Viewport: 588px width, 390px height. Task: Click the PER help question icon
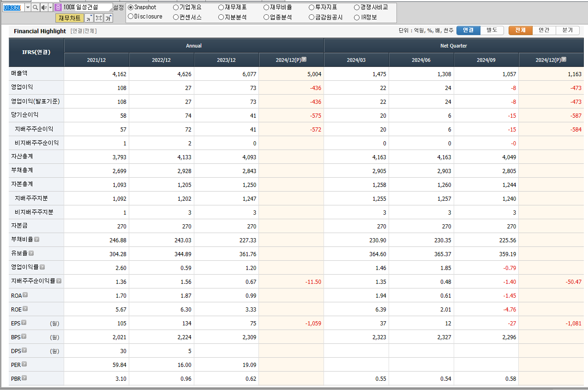coord(24,364)
